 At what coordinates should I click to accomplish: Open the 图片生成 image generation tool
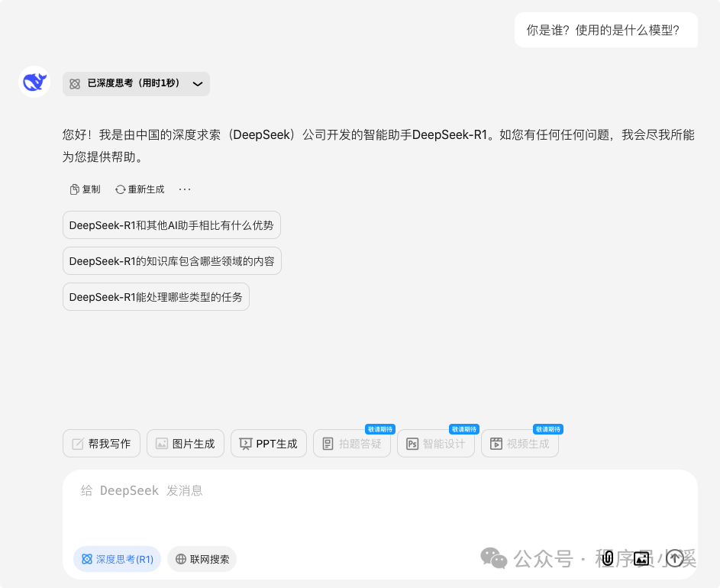(x=186, y=444)
